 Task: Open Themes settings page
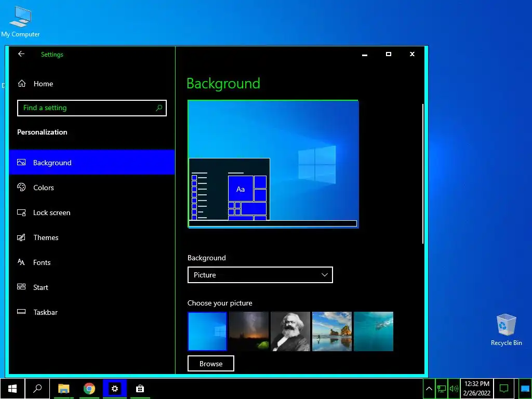(x=91, y=237)
